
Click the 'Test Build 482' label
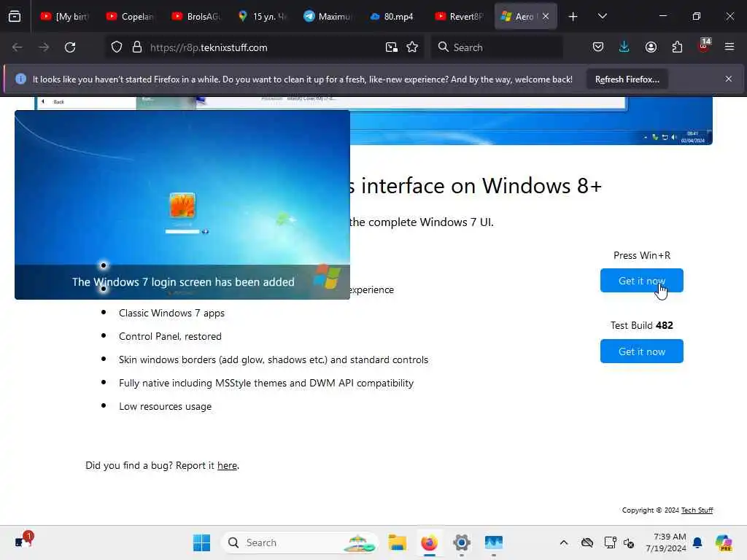(x=642, y=325)
